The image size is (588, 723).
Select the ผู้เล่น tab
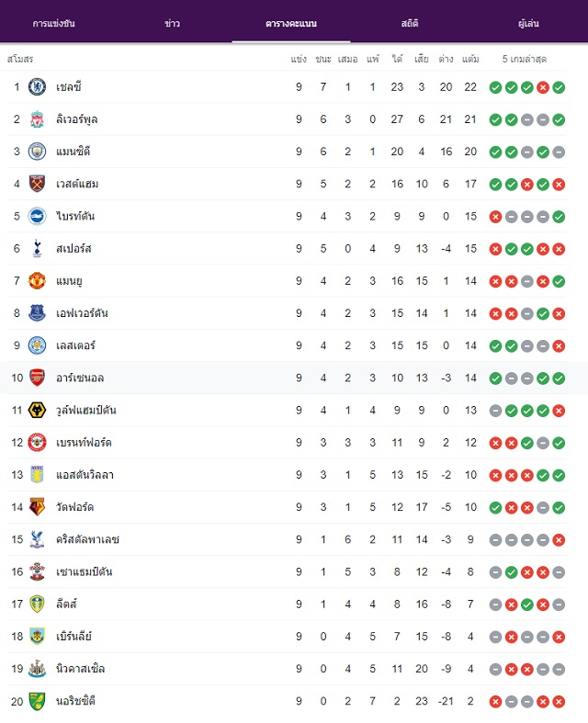pos(528,23)
